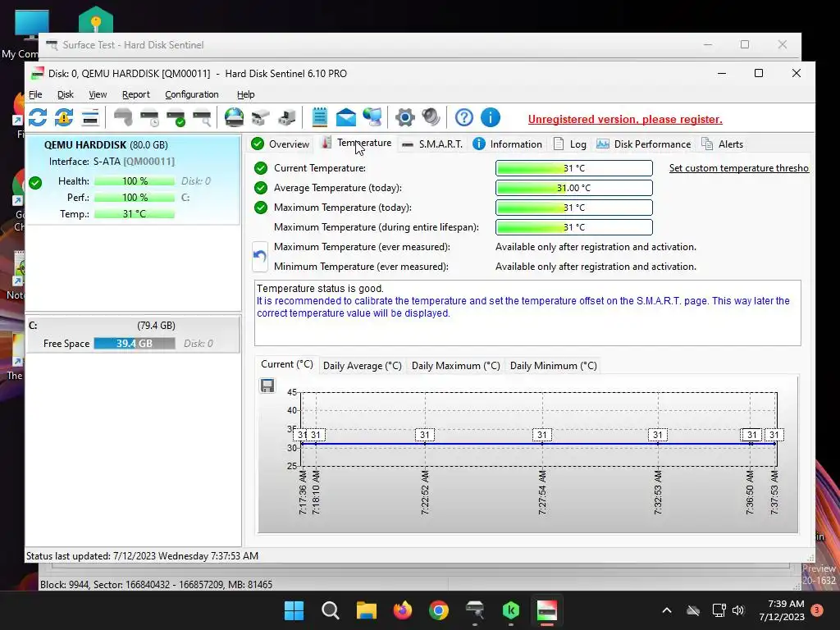This screenshot has width=840, height=630.
Task: Switch to Daily Maximum (°C) graph tab
Action: tap(455, 366)
